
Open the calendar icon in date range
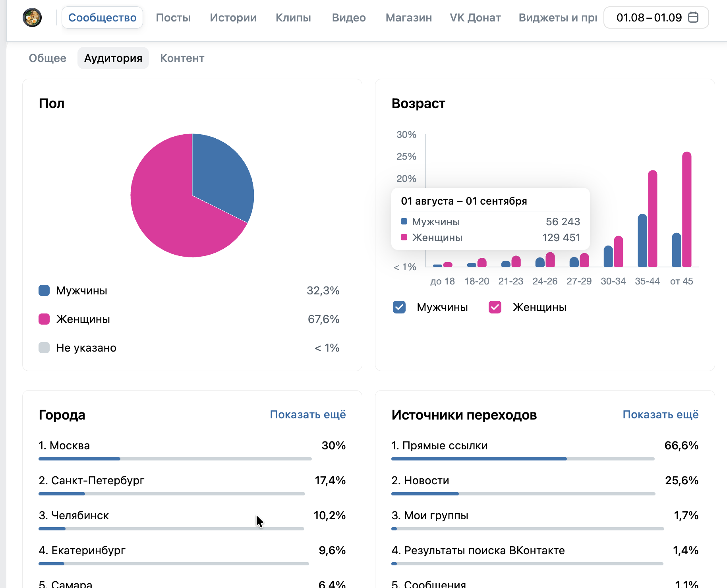point(693,17)
